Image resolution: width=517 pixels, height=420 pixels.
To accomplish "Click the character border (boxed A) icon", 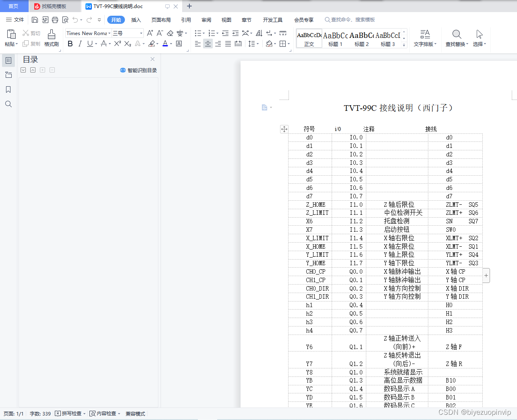I will [x=179, y=44].
